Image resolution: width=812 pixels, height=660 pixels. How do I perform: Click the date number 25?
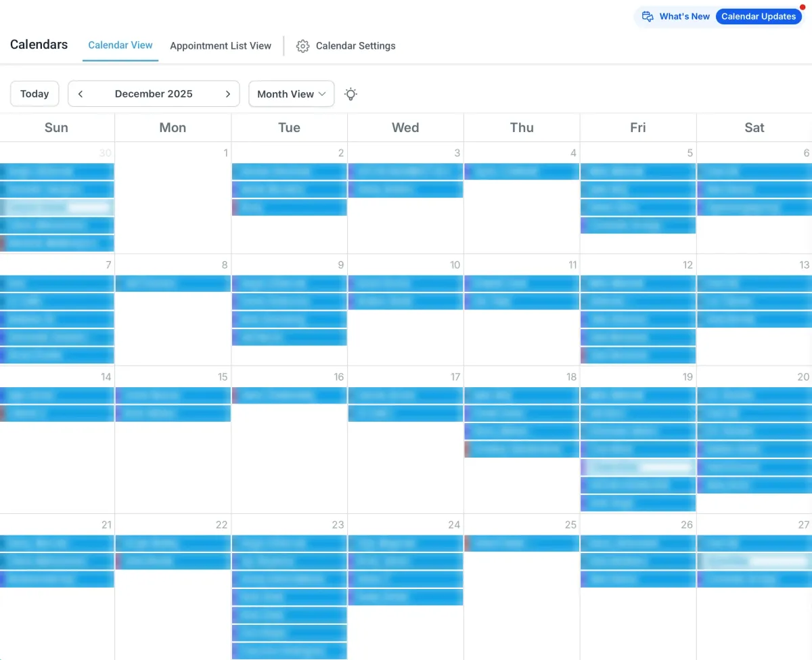[571, 525]
